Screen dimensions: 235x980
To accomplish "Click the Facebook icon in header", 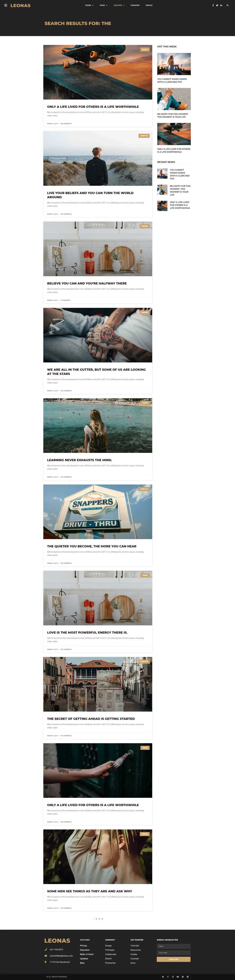I will click(x=213, y=5).
